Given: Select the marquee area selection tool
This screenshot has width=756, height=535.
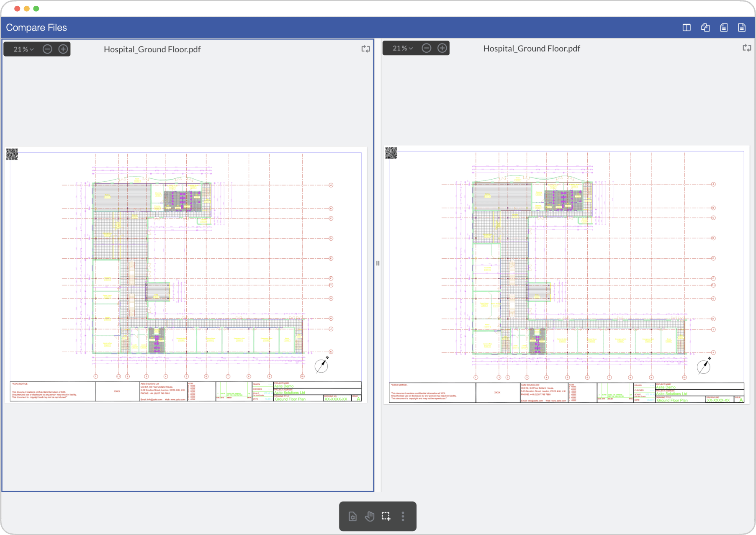Looking at the screenshot, I should click(x=386, y=516).
